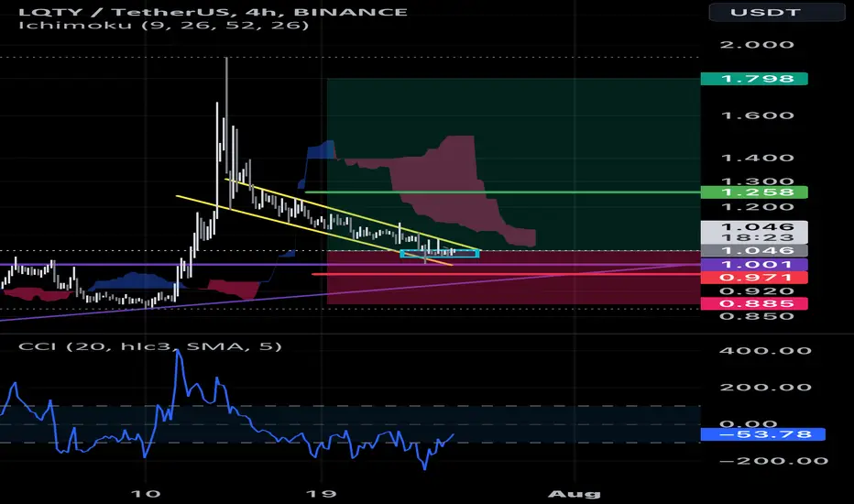This screenshot has height=504, width=854.
Task: Click the 1.046 current price countdown label
Action: (754, 232)
